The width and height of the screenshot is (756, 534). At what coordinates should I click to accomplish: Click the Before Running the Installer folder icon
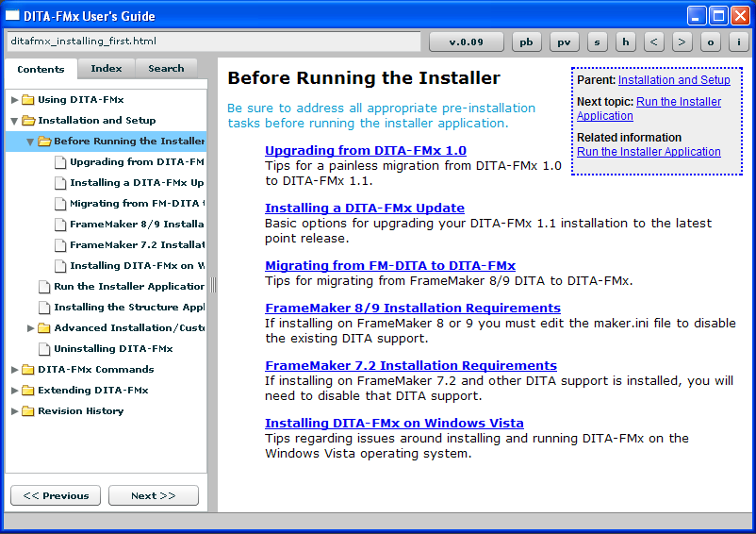44,141
